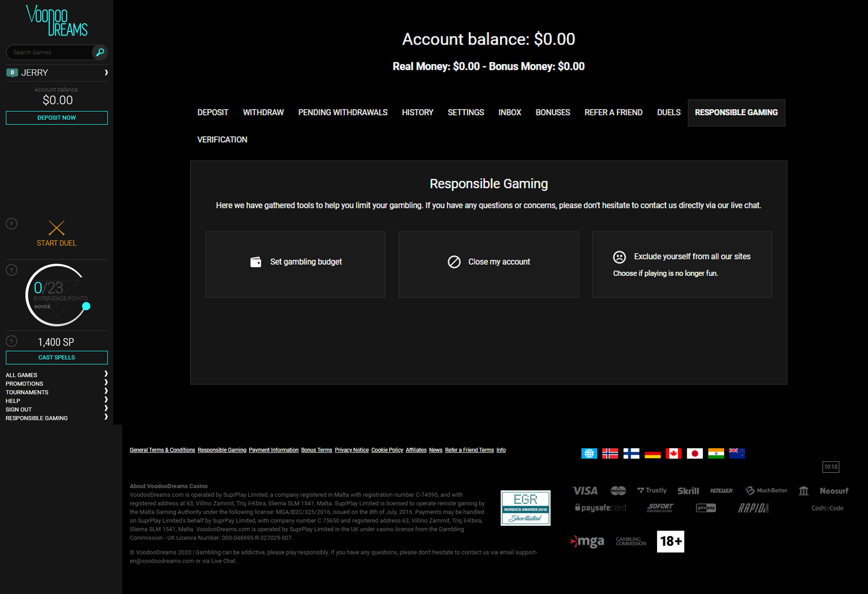The height and width of the screenshot is (594, 868).
Task: Select the New Zealand flag language
Action: click(737, 453)
